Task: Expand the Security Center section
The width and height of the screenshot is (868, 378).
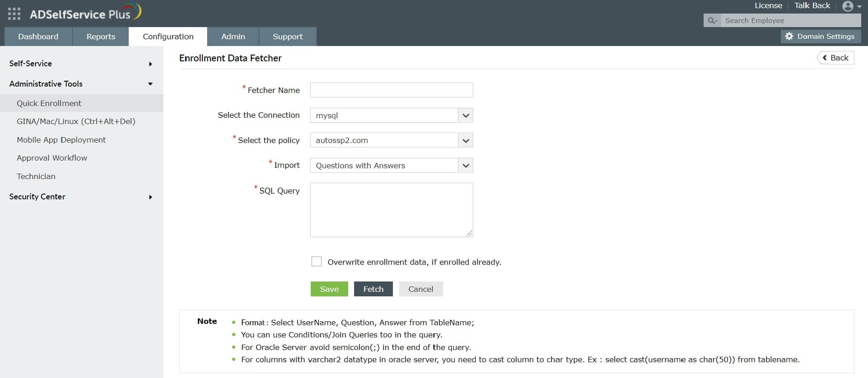Action: pyautogui.click(x=150, y=197)
